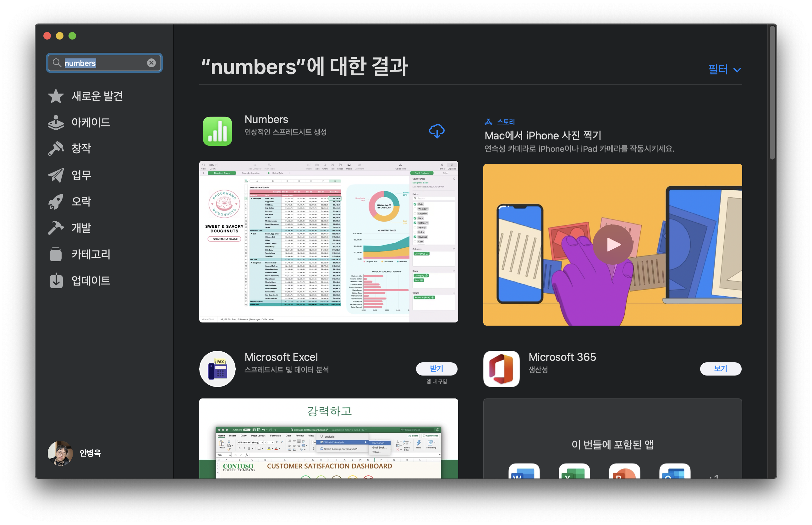Open the 필터 dropdown
This screenshot has height=525, width=812.
tap(724, 69)
